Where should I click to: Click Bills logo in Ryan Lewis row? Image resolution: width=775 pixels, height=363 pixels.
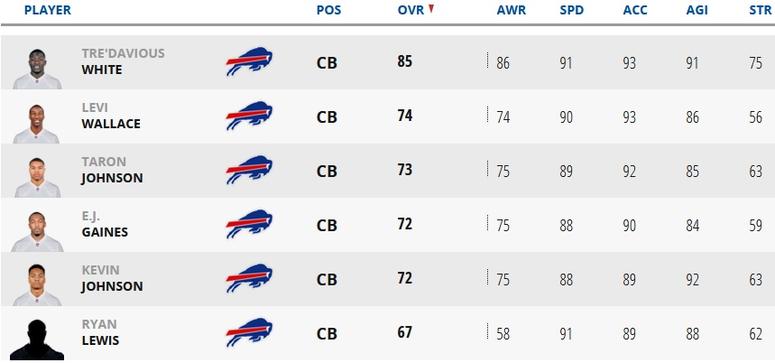click(249, 332)
